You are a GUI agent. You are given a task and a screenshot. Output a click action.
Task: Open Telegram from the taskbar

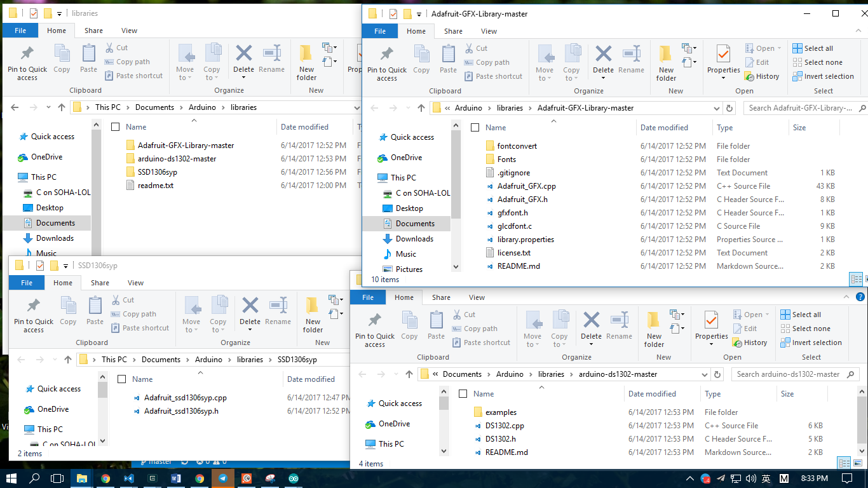pos(223,478)
